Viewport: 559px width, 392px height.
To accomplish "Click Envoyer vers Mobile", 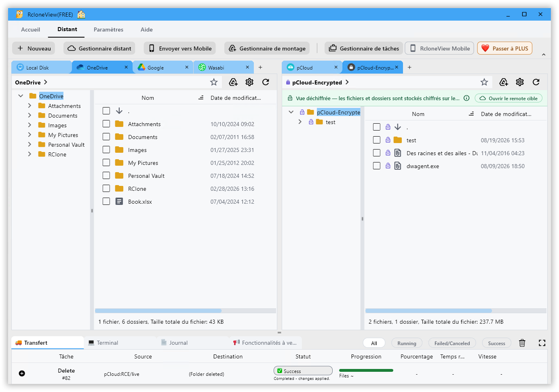I will point(180,48).
